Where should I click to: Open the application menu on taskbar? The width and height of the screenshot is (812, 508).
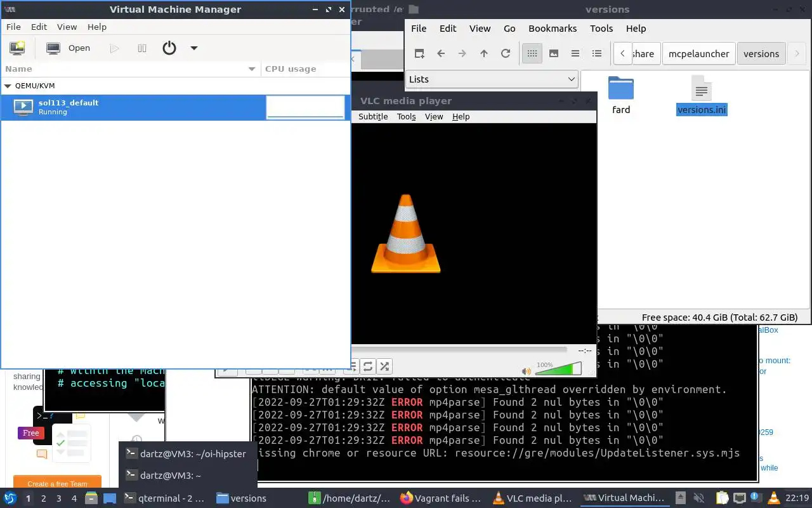[10, 498]
